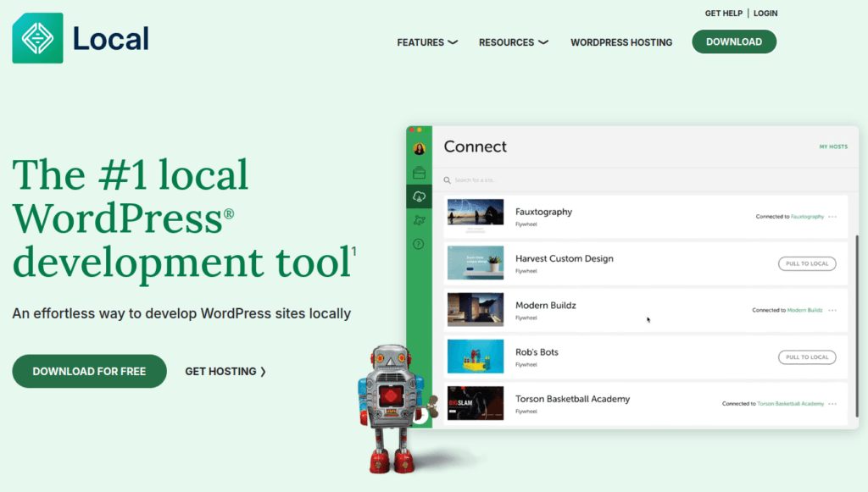The width and height of the screenshot is (868, 492).
Task: Open the add-ons puzzle icon in sidebar
Action: 419,220
